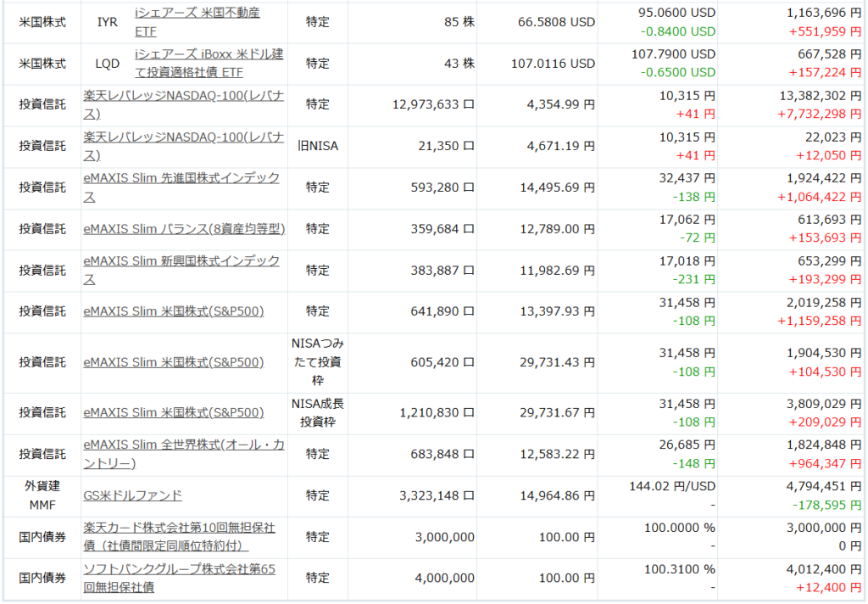Image resolution: width=868 pixels, height=604 pixels.
Task: Select acquisition price 66.5808 USD
Action: pyautogui.click(x=556, y=22)
